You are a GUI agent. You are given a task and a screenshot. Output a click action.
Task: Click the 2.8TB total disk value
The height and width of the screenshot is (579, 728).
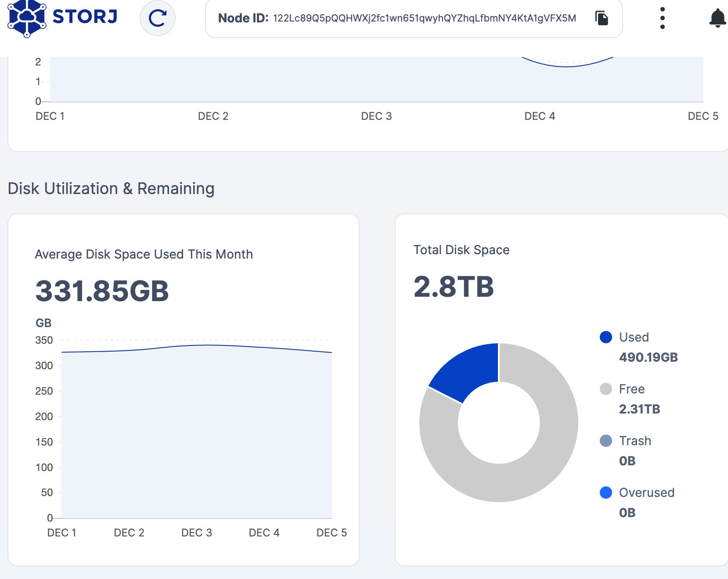(454, 287)
